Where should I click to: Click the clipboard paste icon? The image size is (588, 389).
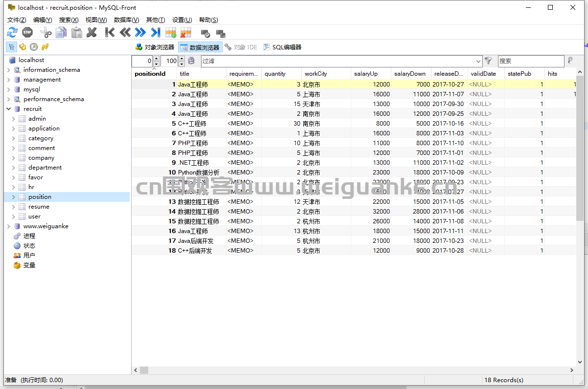click(x=76, y=33)
